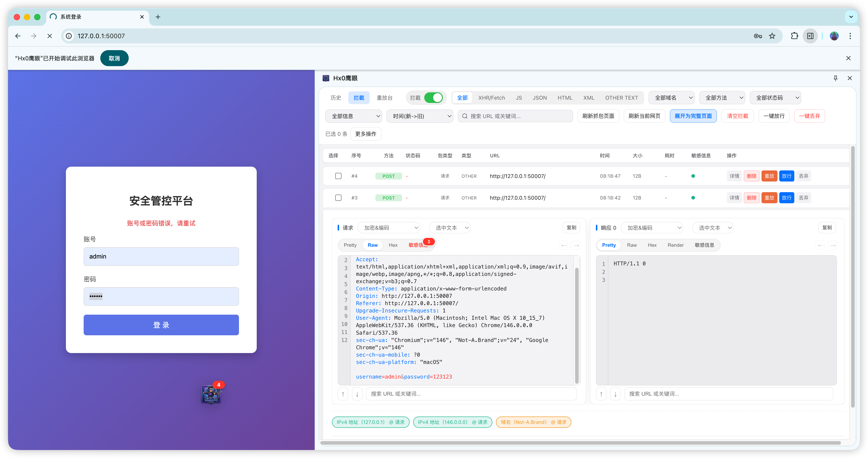Screen dimensions: 868x458
Task: Click 放行 button for request #4
Action: 786,176
